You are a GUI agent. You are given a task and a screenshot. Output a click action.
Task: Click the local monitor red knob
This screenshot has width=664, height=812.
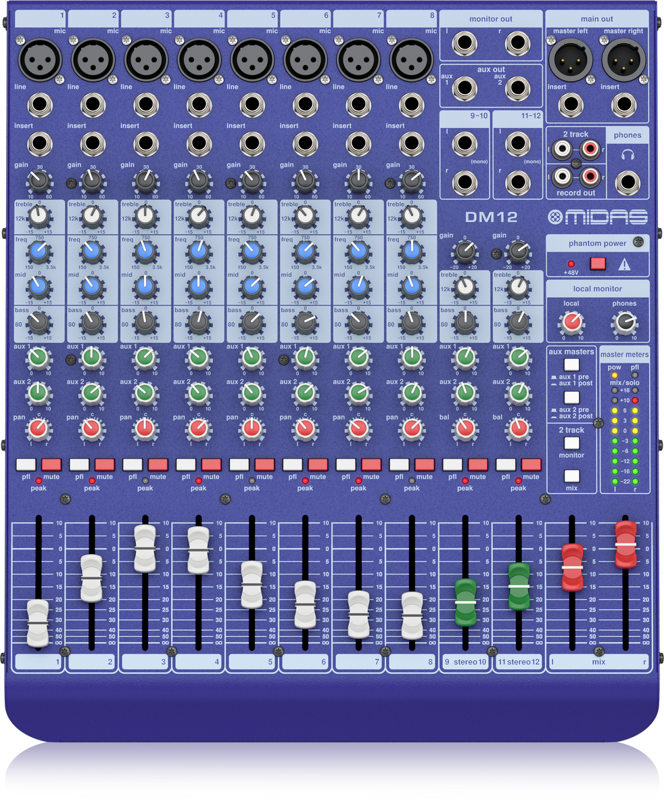pyautogui.click(x=571, y=322)
